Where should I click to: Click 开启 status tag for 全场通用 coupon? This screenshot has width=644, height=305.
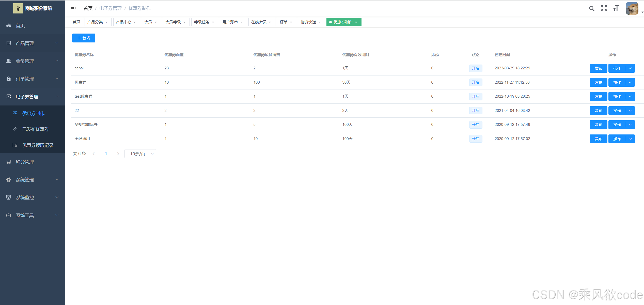476,139
